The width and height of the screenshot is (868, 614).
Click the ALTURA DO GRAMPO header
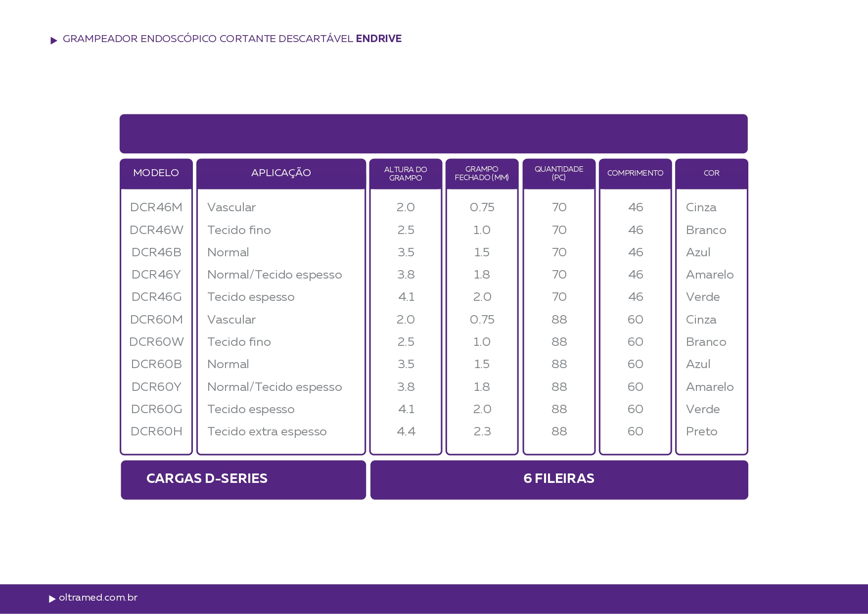click(x=406, y=174)
